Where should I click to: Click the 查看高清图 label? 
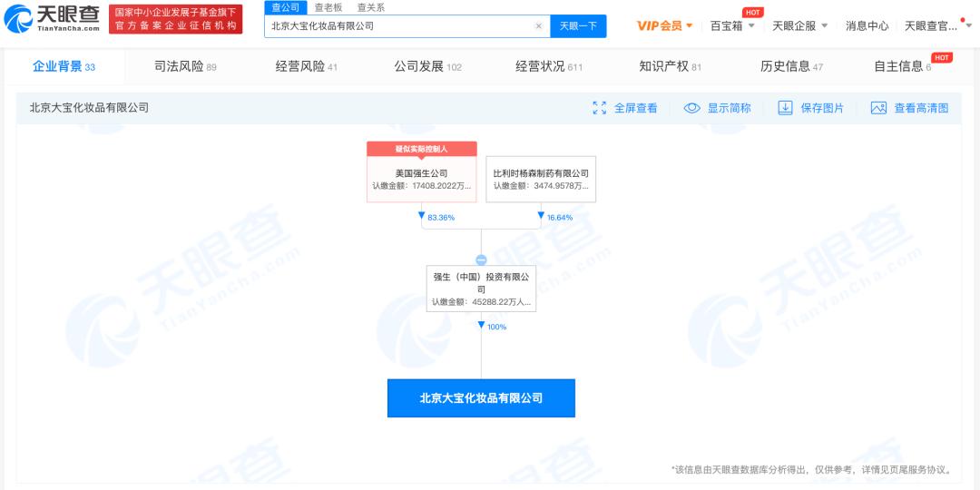coord(921,108)
